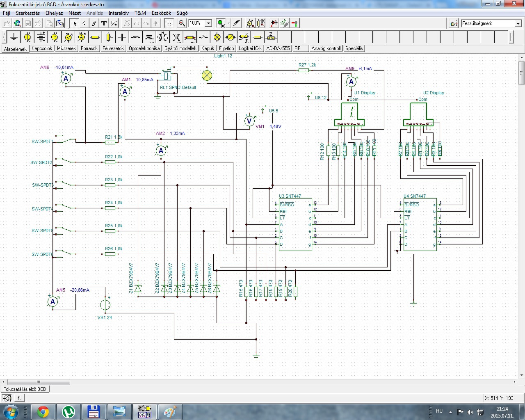Open the Fokozatállásjelző BCD sheet tab
Image resolution: width=525 pixels, height=420 pixels.
[x=25, y=389]
